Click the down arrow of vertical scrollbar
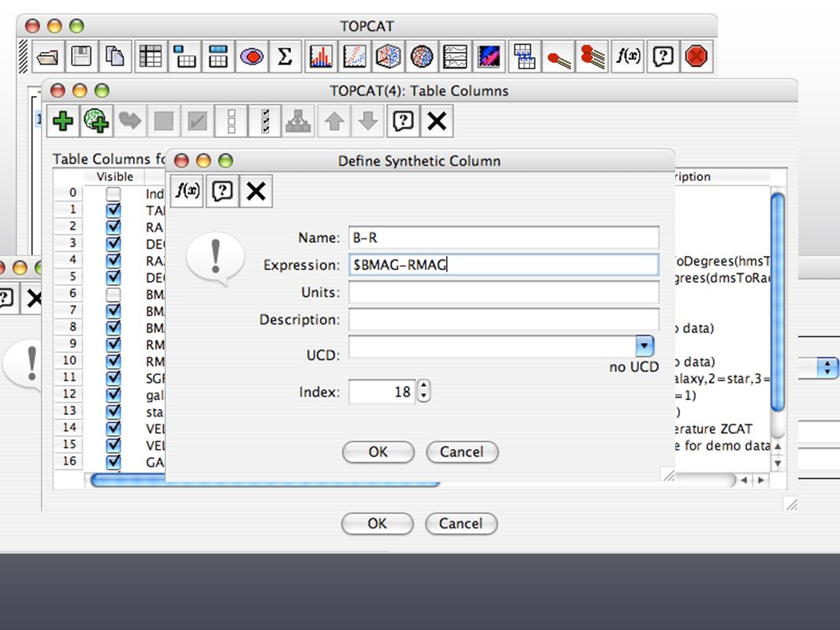Image resolution: width=840 pixels, height=630 pixels. pyautogui.click(x=778, y=463)
